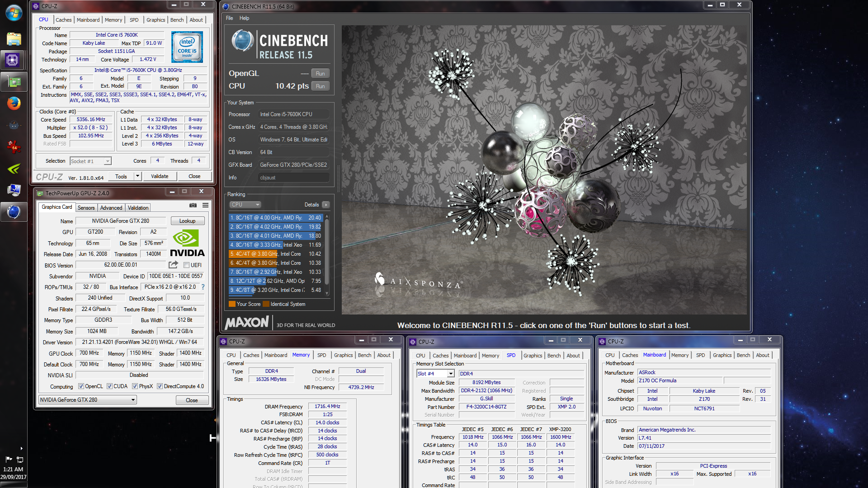The image size is (868, 488).
Task: Open Caches tab in top CPU-Z window
Action: [63, 20]
